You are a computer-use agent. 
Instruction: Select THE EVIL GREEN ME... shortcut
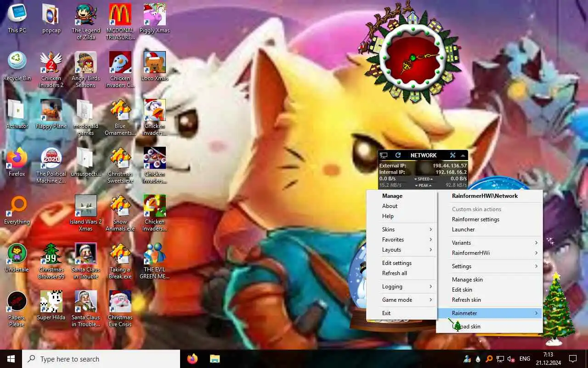(155, 261)
